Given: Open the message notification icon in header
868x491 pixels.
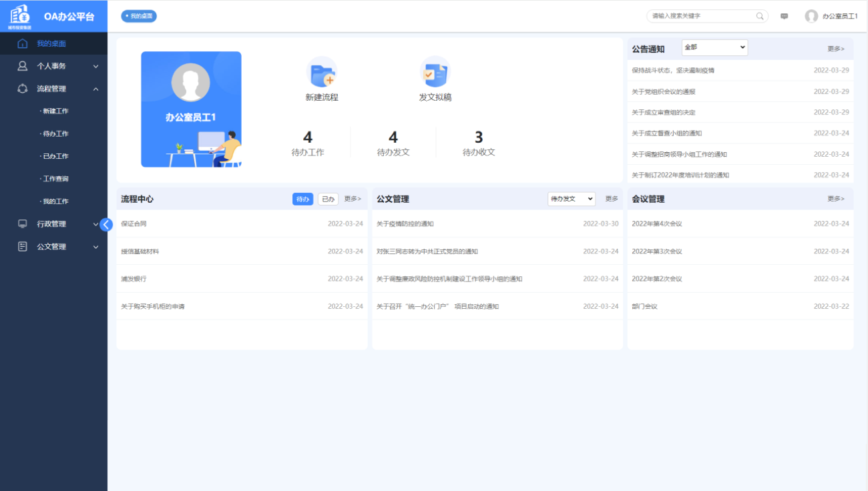Looking at the screenshot, I should click(784, 16).
